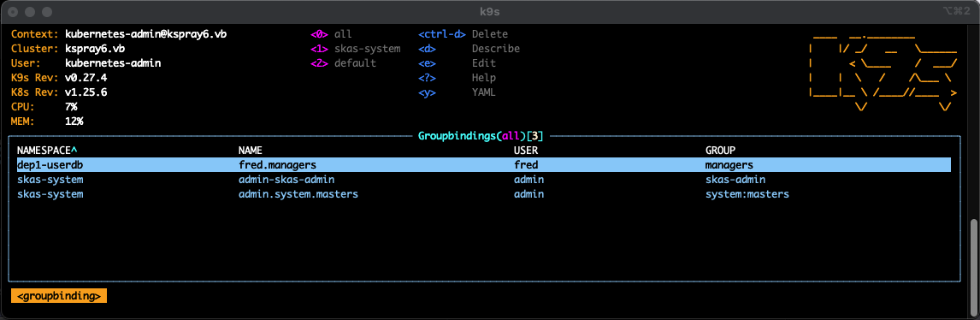The image size is (980, 320).
Task: Choose the <1> skas-system namespace shortcut
Action: coord(356,49)
